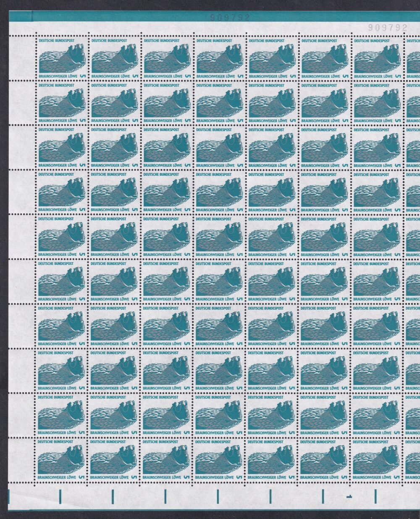Select the top-left corner stamp of the sheet
Image resolution: width=420 pixels, height=519 pixels.
click(x=62, y=58)
